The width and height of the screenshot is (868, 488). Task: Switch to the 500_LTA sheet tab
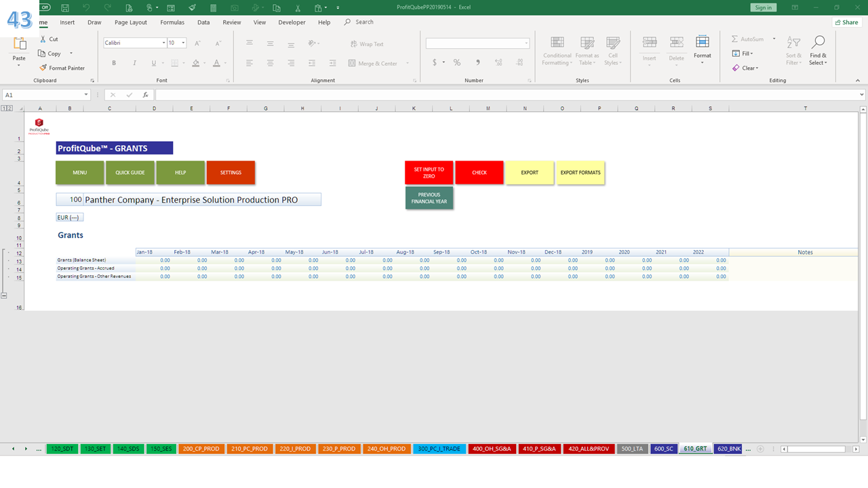coord(632,449)
